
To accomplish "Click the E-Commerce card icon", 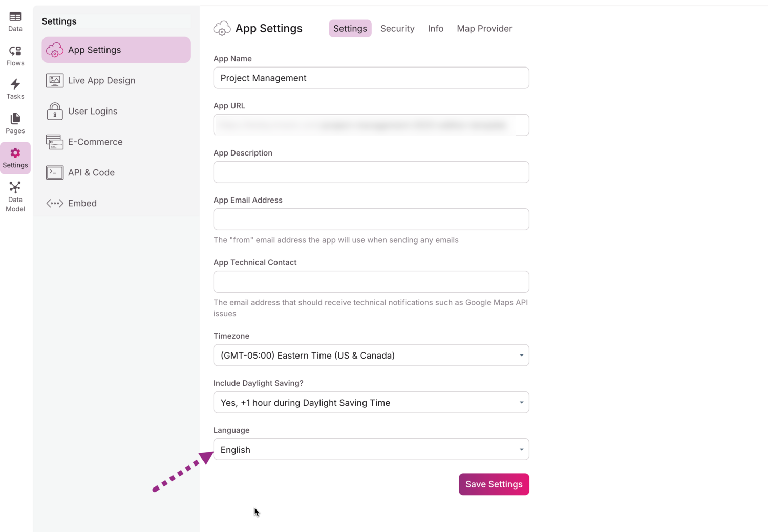I will point(55,142).
